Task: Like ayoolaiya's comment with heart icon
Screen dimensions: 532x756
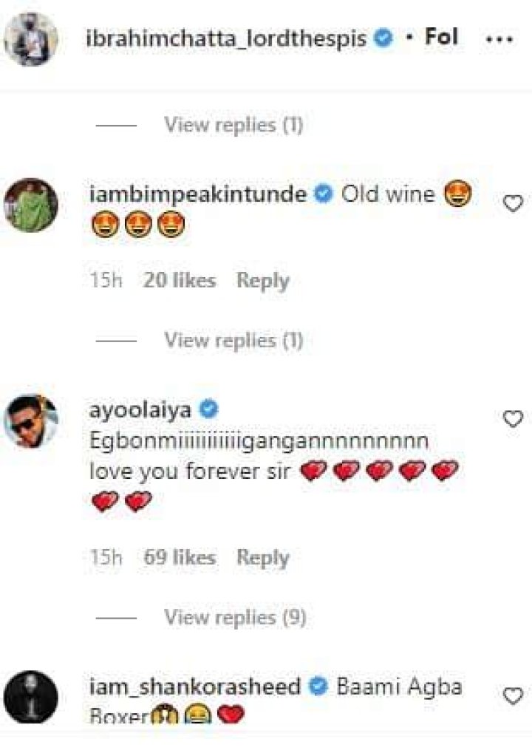Action: click(x=513, y=419)
